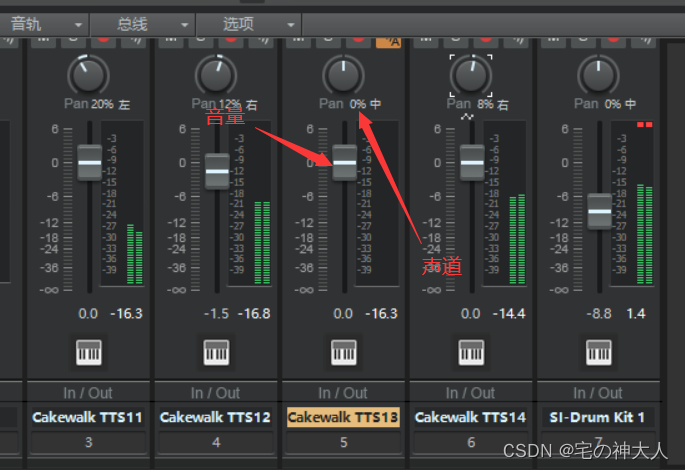Select the SI-Drum Kit 1 track name
Viewport: 685px width, 470px height.
pyautogui.click(x=598, y=417)
